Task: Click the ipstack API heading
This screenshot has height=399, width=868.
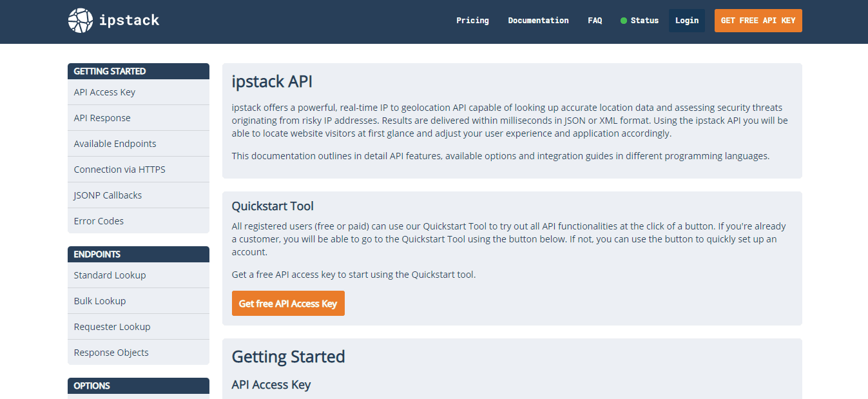Action: [x=272, y=82]
